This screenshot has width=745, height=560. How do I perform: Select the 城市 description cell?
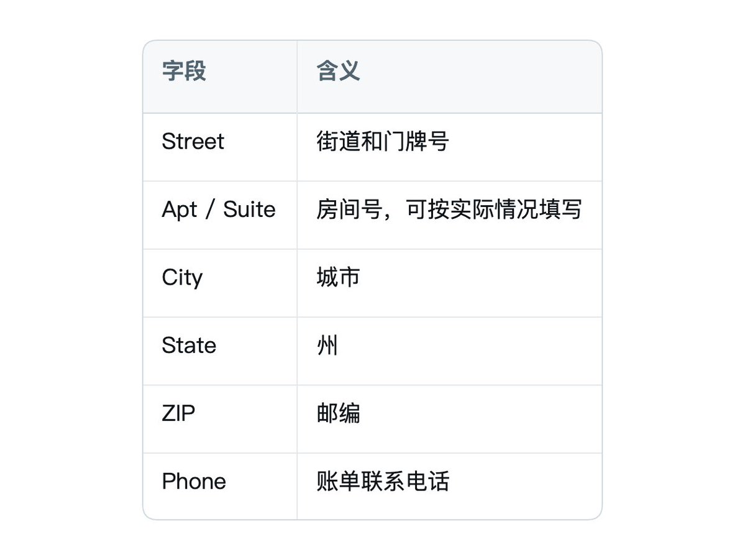point(449,283)
